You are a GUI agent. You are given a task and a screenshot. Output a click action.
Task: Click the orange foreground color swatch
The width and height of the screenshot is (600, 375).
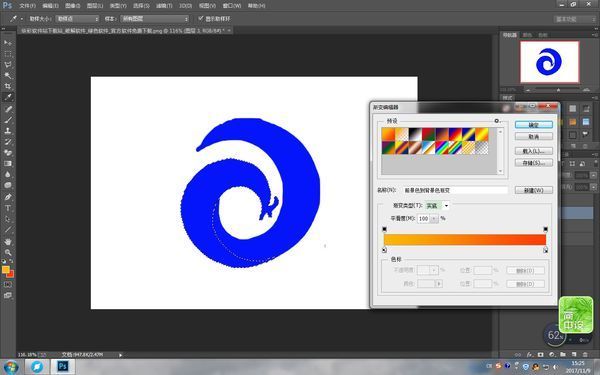point(5,270)
